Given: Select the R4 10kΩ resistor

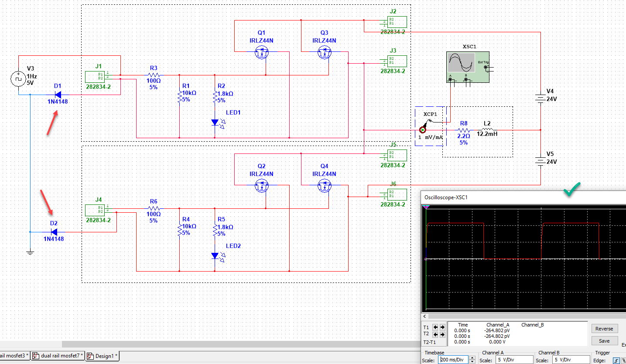Looking at the screenshot, I should [179, 230].
